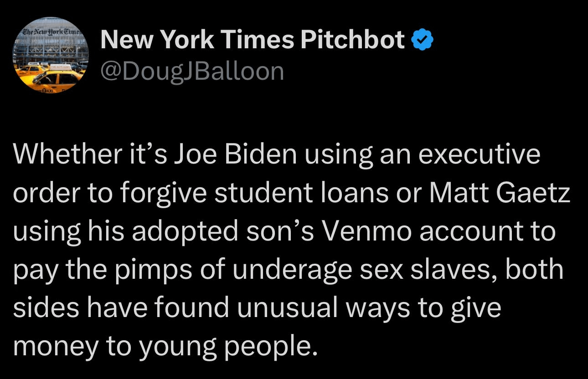Click the word "Pitchbot" in the display name
This screenshot has height=379, width=588.
352,41
